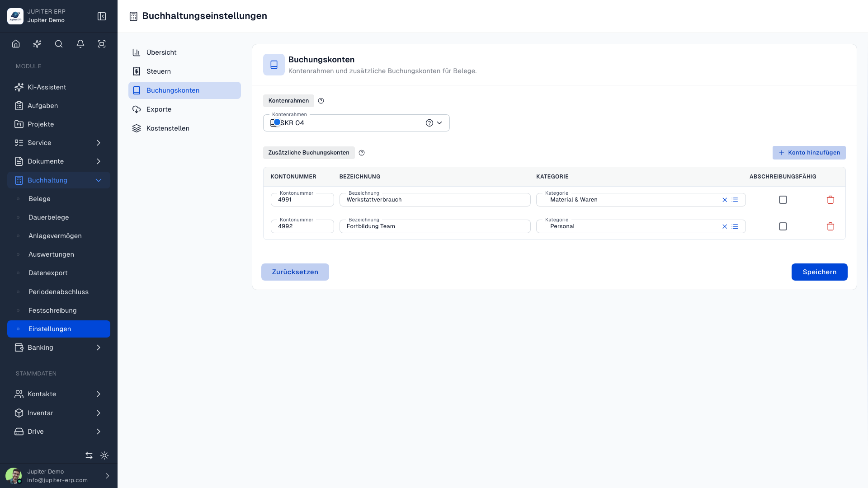Delete the Werkstattverbrauch account row
Viewport: 868px width, 488px height.
[830, 200]
